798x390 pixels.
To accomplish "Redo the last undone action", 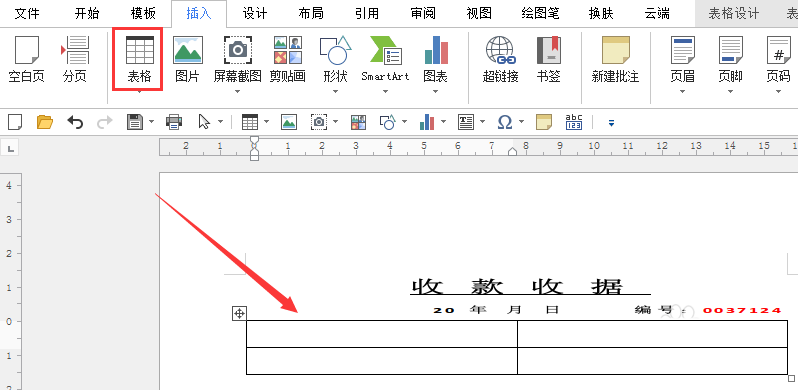I will (105, 122).
